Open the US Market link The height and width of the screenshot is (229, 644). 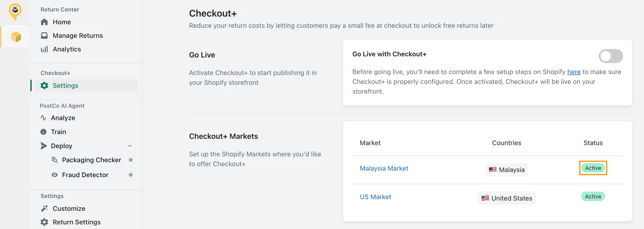point(375,197)
